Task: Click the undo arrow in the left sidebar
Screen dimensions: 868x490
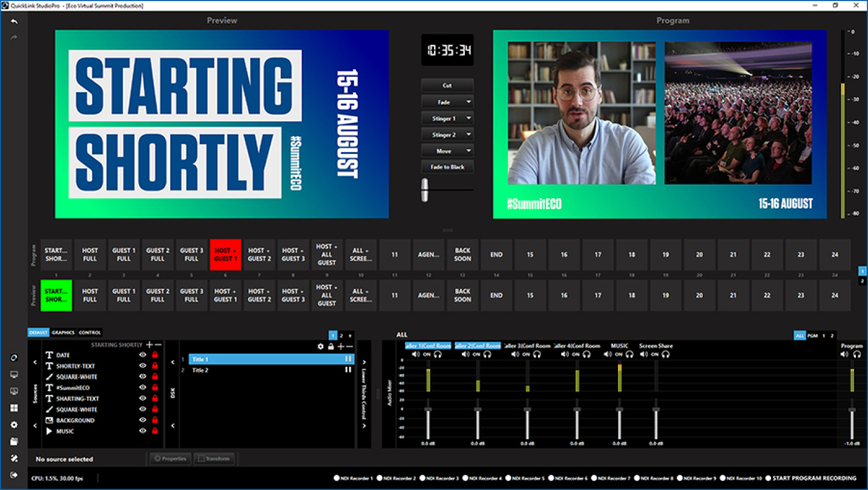Action: 14,22
